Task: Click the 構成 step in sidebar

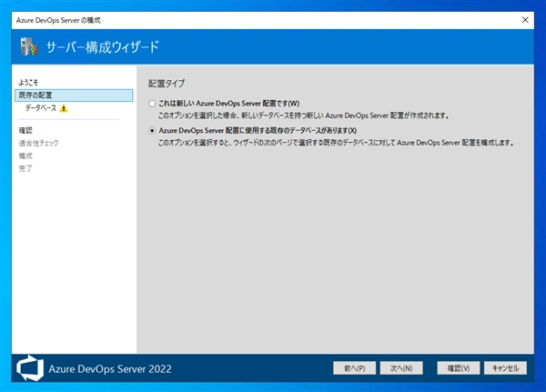Action: pos(25,156)
